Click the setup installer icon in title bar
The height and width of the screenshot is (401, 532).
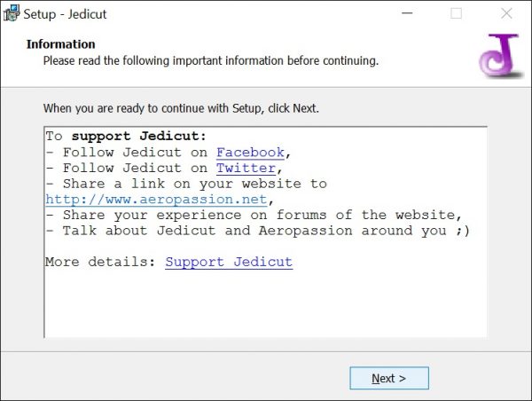click(x=12, y=13)
